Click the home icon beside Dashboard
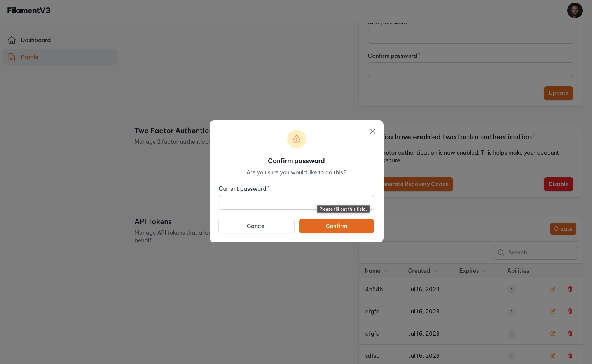 click(11, 40)
